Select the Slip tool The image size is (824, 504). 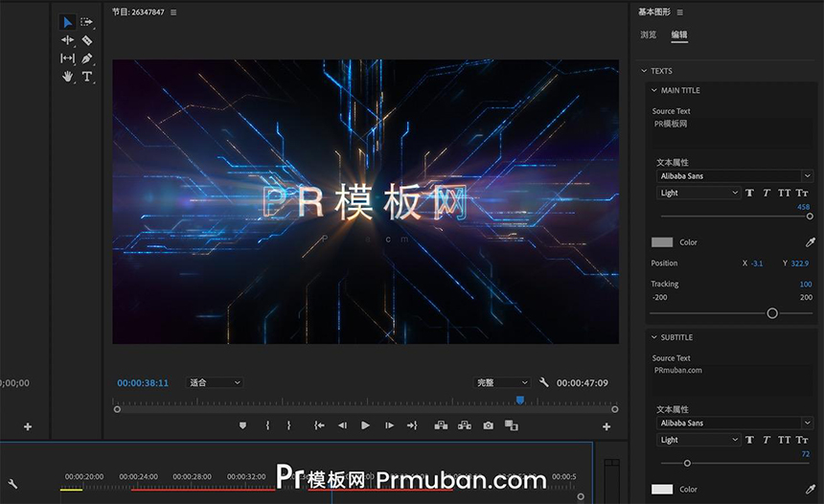(68, 58)
